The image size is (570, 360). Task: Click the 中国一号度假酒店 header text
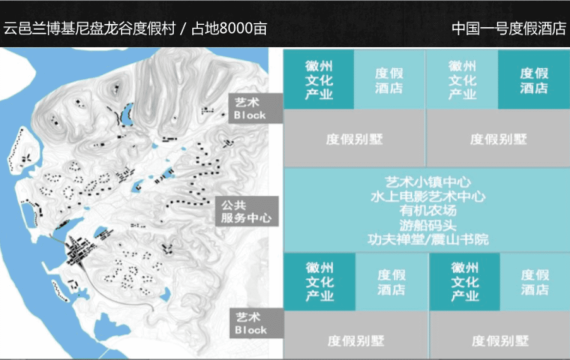(x=509, y=28)
